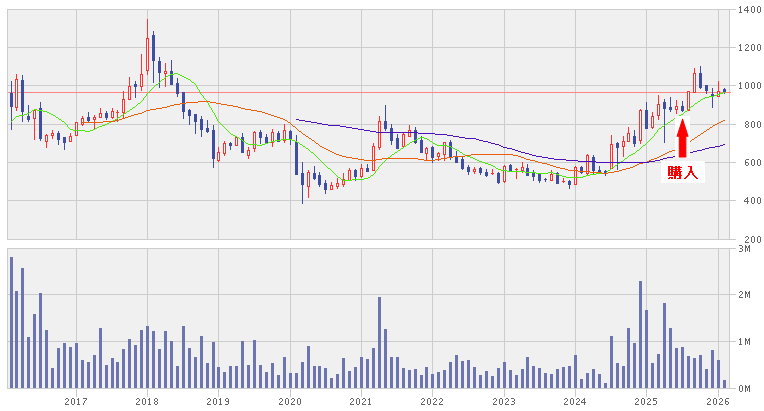This screenshot has width=764, height=411.
Task: Click the 0M volume axis label
Action: (746, 387)
